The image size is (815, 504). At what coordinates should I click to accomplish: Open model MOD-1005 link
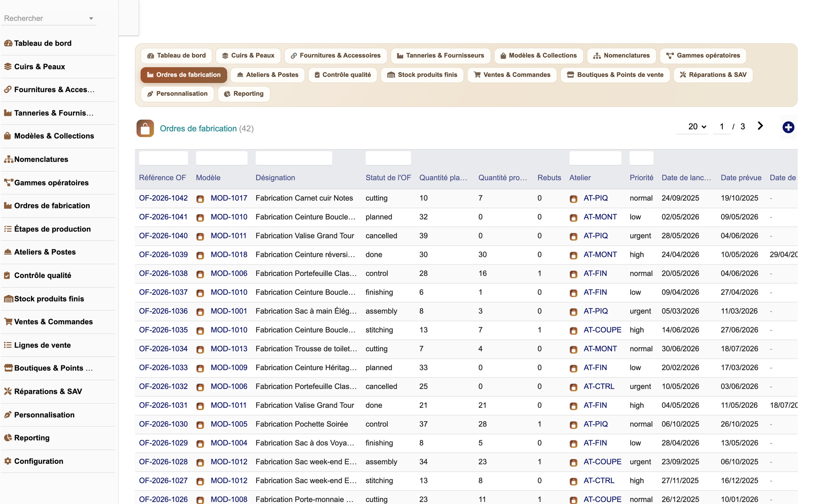(229, 424)
